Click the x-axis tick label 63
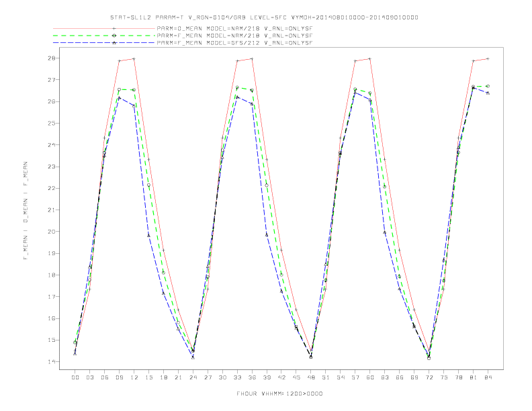 [385, 377]
